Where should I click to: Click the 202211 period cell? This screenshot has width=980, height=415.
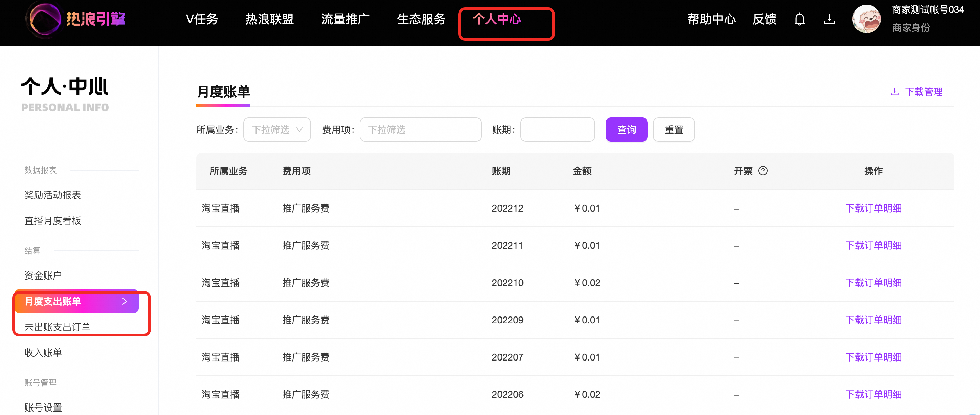(x=508, y=245)
